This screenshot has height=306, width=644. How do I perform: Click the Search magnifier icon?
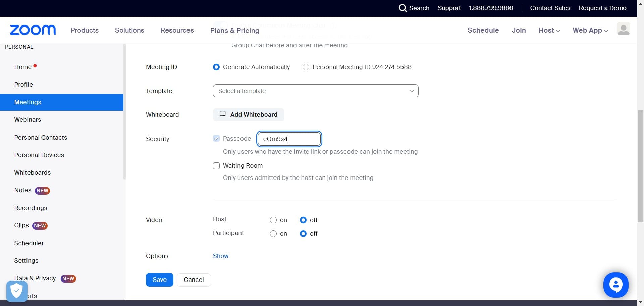point(402,8)
